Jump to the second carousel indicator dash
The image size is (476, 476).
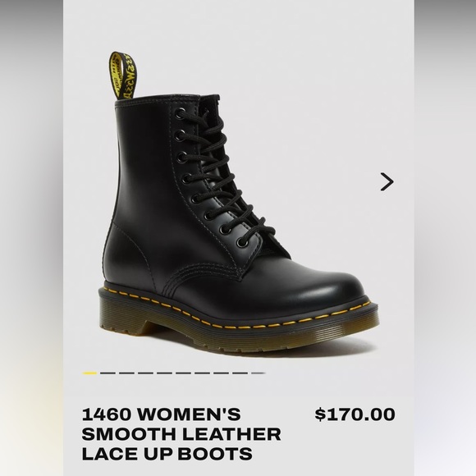coord(108,373)
